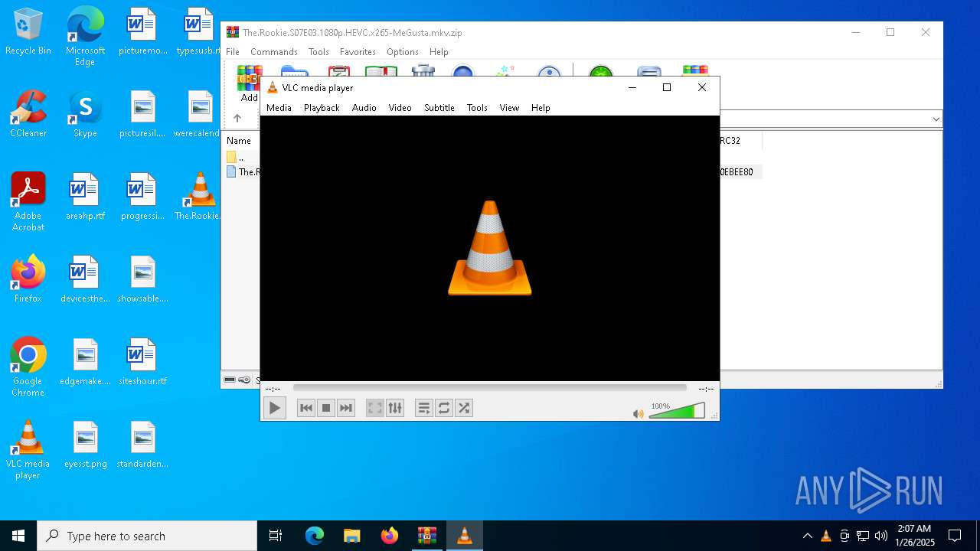Screen dimensions: 980x551
Task: Select eyesst.png image on desktop
Action: pyautogui.click(x=85, y=445)
